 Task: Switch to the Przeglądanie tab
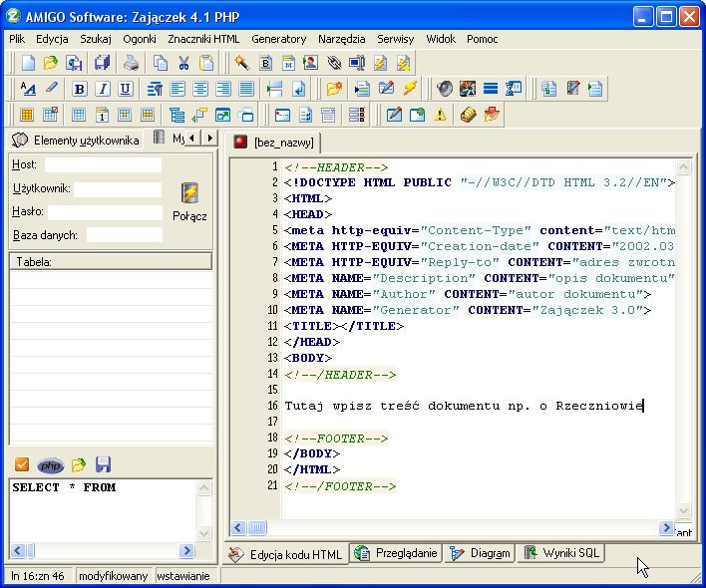click(x=396, y=553)
